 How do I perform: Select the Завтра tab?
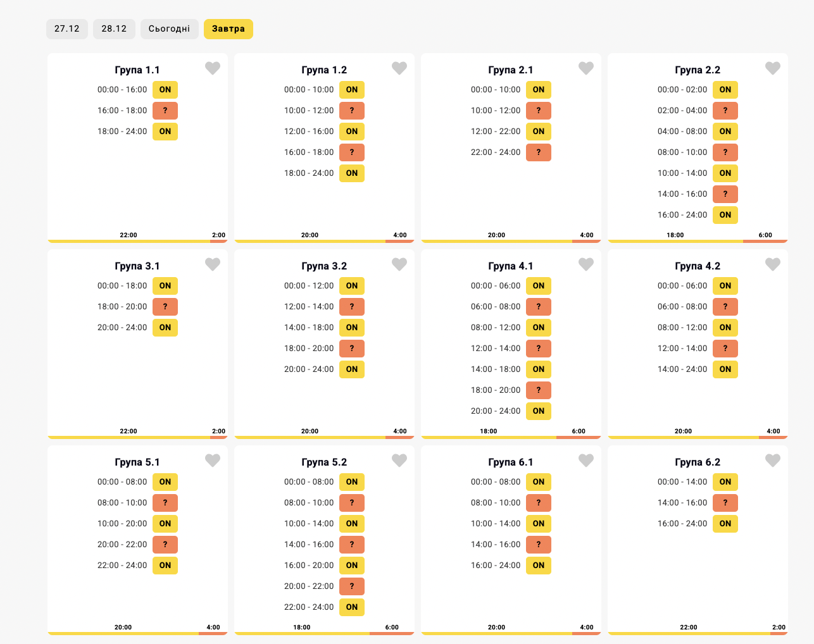click(x=229, y=29)
